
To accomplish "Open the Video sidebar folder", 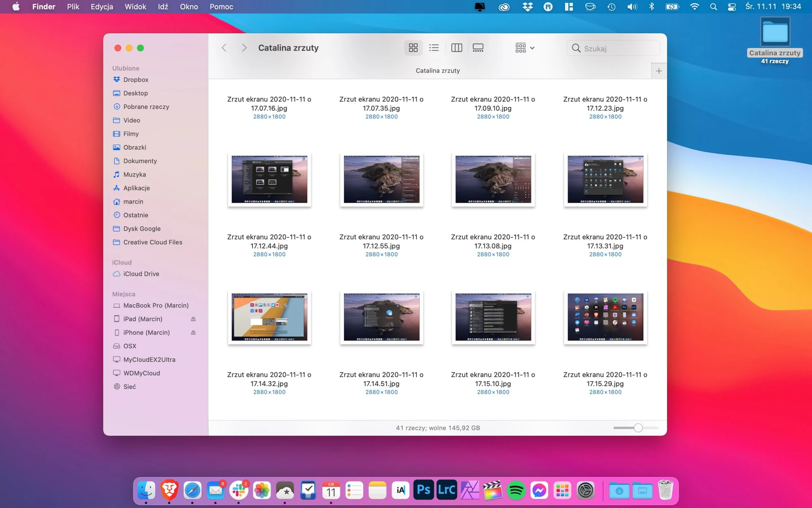I will (132, 120).
